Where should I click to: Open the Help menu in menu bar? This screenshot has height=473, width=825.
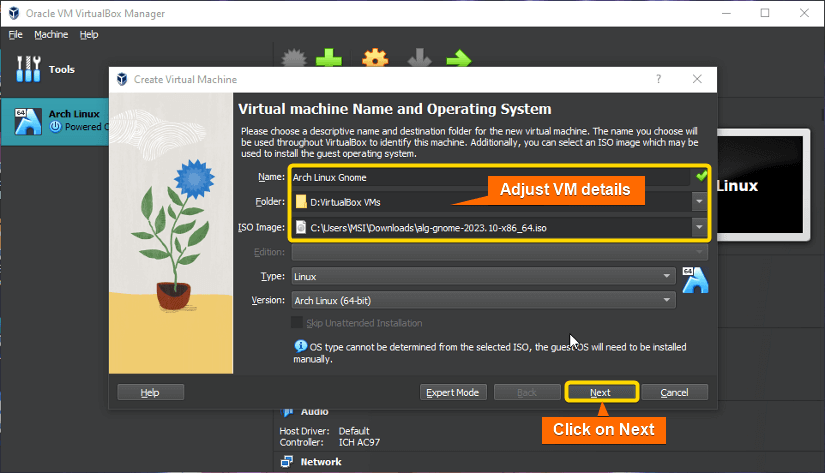(x=89, y=35)
